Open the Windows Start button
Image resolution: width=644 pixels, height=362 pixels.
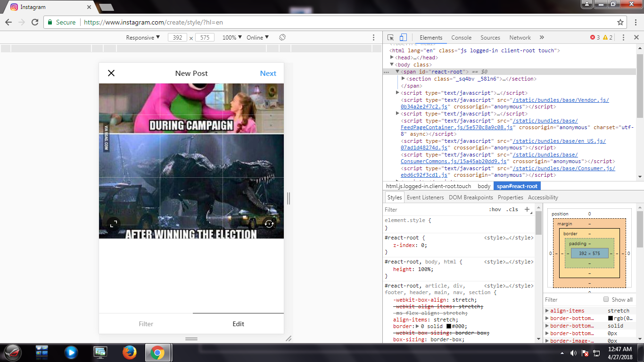point(13,353)
